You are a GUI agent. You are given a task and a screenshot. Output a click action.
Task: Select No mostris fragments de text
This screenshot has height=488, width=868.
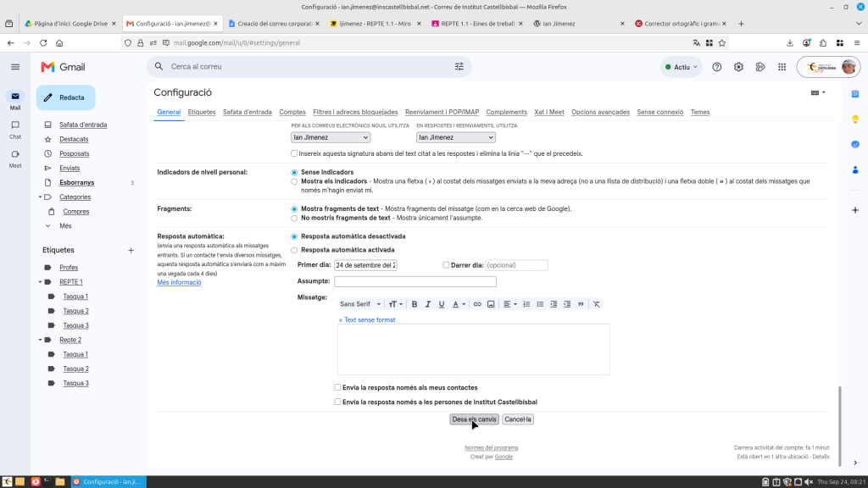tap(294, 218)
